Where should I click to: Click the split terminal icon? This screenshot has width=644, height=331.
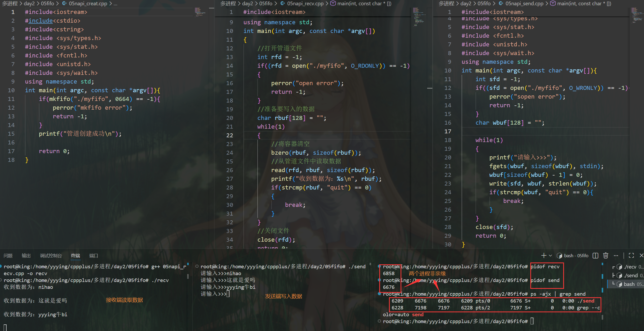point(595,255)
